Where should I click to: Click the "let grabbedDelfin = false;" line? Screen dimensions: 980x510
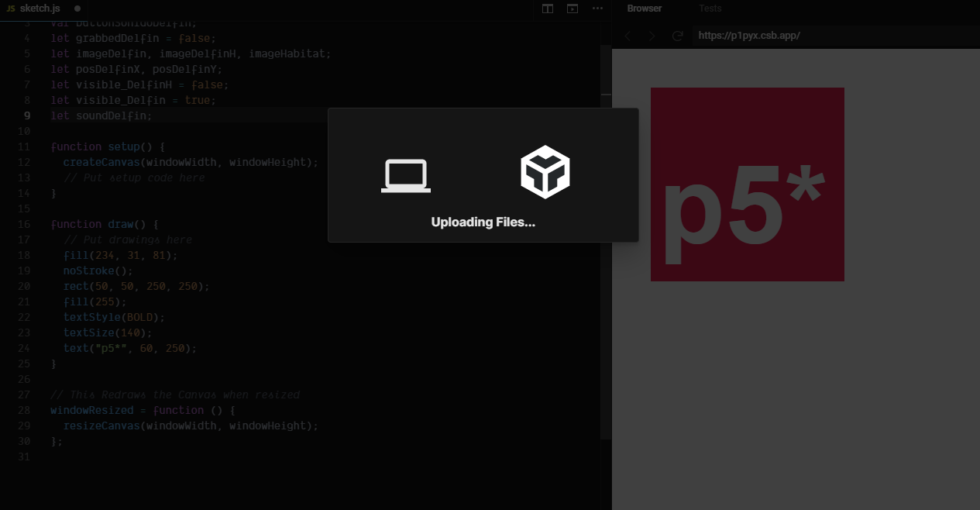coord(133,38)
